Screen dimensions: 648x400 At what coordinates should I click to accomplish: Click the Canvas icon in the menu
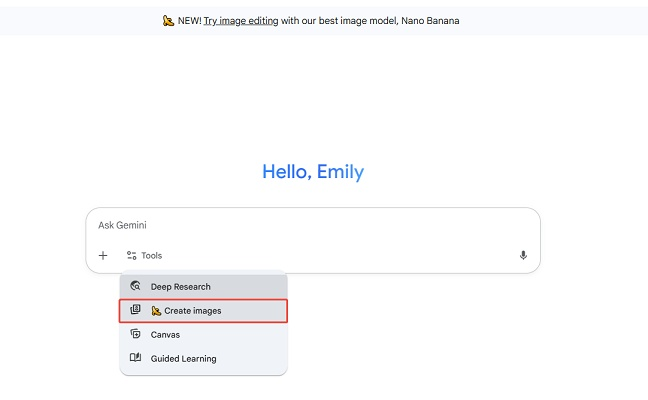click(136, 335)
